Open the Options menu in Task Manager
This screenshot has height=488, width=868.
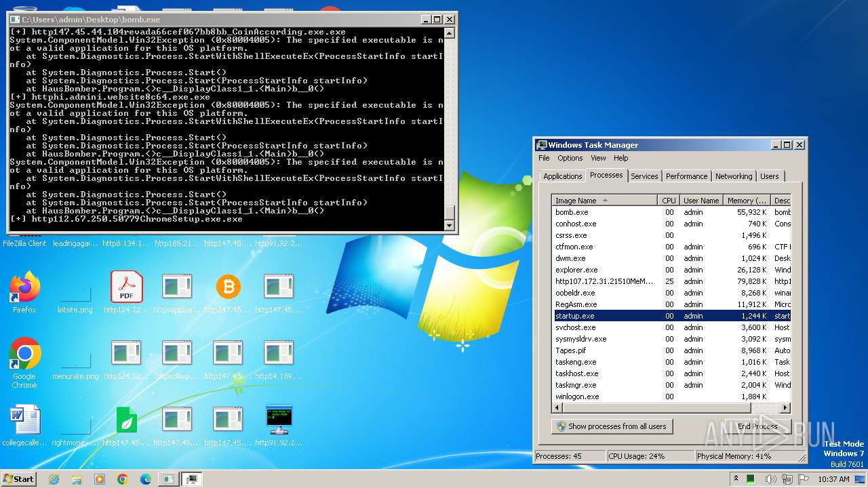[x=570, y=158]
